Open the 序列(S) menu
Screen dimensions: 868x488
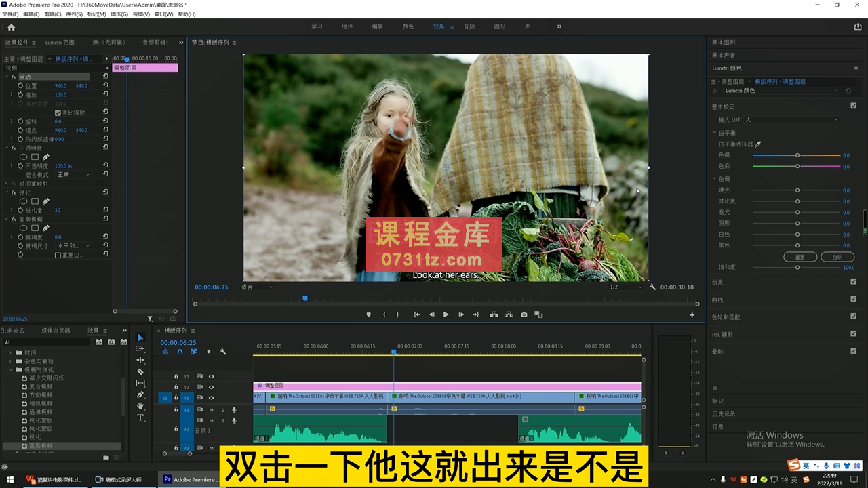[74, 14]
